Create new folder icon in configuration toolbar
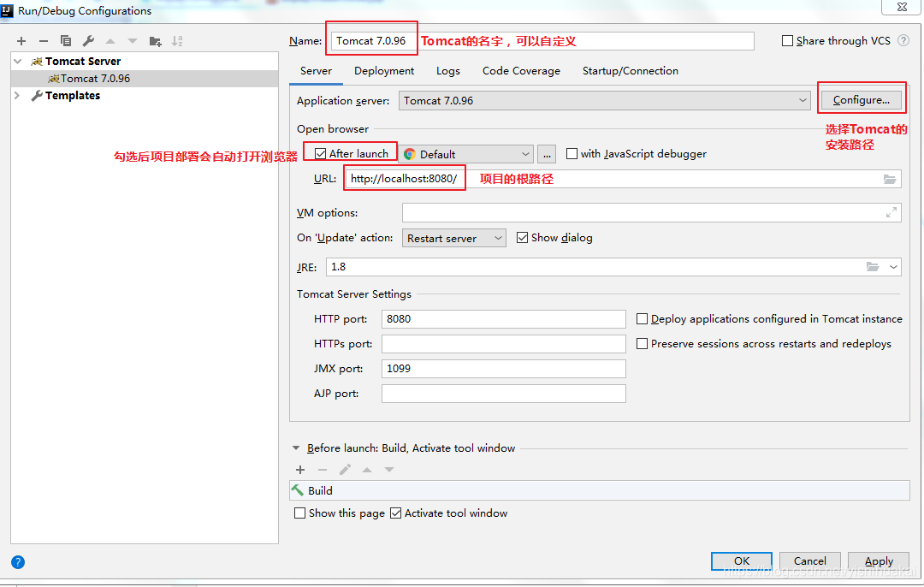Image resolution: width=924 pixels, height=587 pixels. click(x=155, y=41)
